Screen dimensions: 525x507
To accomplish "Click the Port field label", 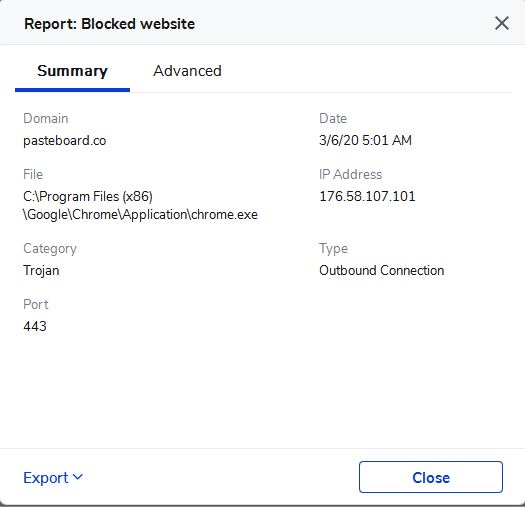I will (35, 304).
